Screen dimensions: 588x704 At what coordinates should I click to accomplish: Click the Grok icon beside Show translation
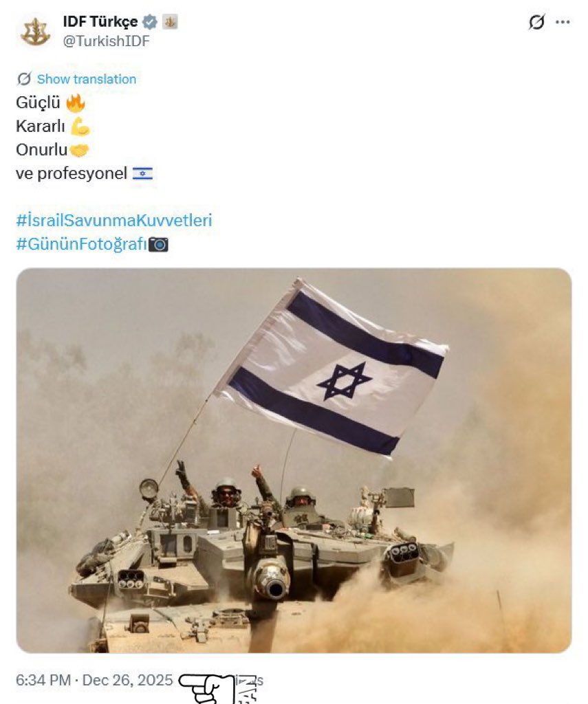(24, 79)
